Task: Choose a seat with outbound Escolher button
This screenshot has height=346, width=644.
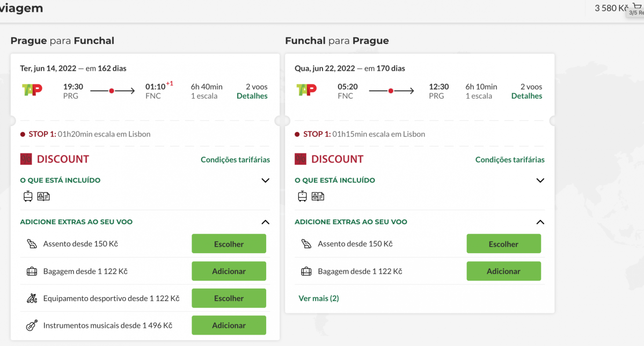Action: point(229,244)
